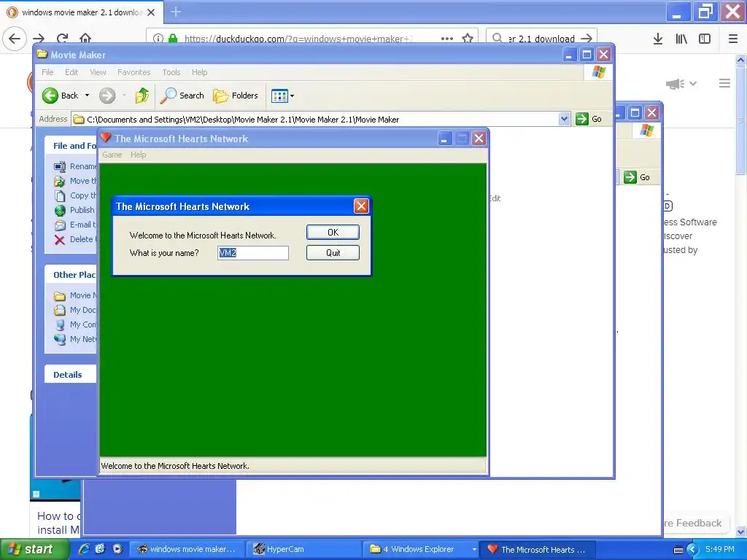Image resolution: width=747 pixels, height=560 pixels.
Task: Open My Network Places icon
Action: pyautogui.click(x=60, y=339)
